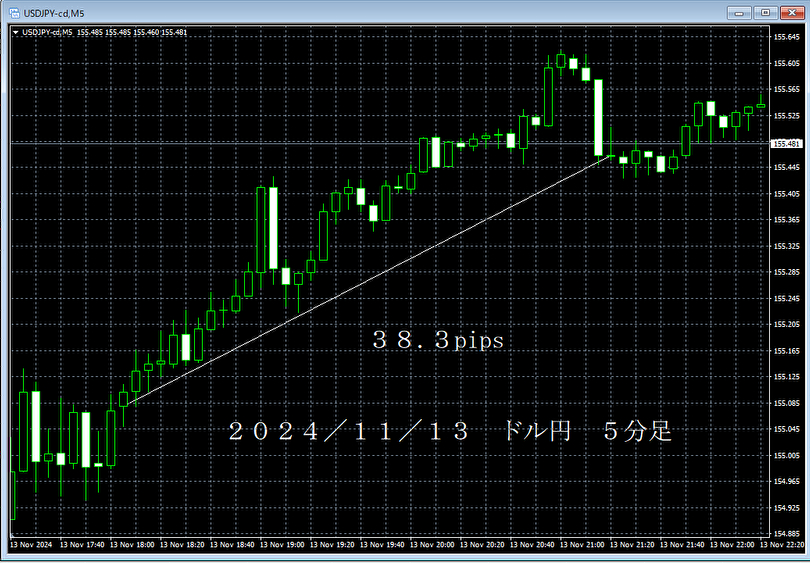
Task: Click the 155.565 price axis label
Action: pos(786,89)
